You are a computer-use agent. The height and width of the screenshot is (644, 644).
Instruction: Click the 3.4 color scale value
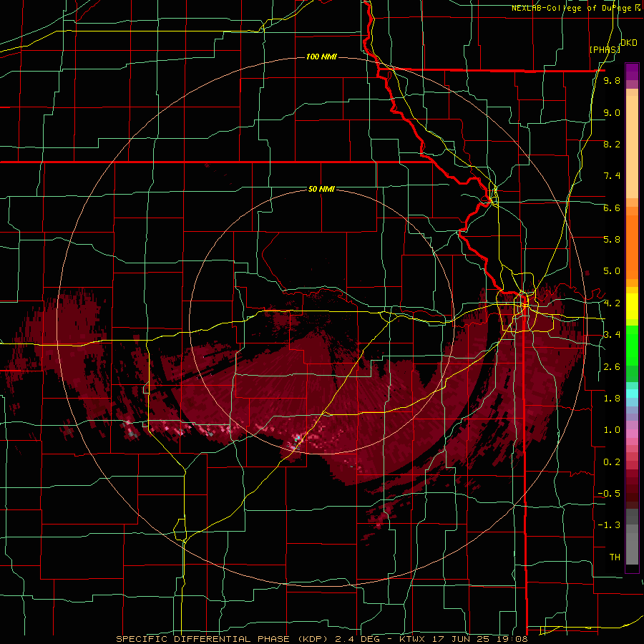tap(612, 335)
